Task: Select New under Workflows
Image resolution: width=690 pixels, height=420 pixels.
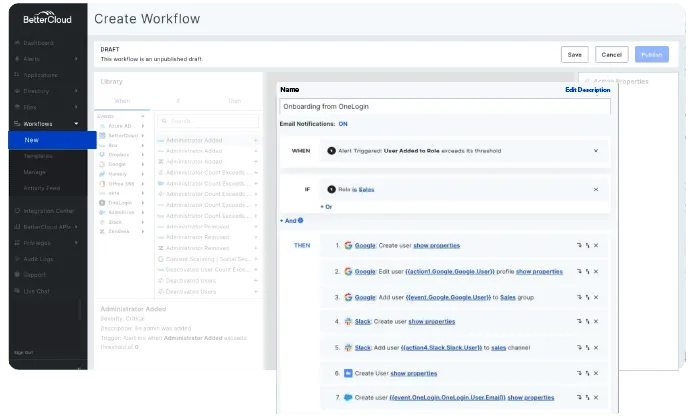Action: [x=52, y=140]
